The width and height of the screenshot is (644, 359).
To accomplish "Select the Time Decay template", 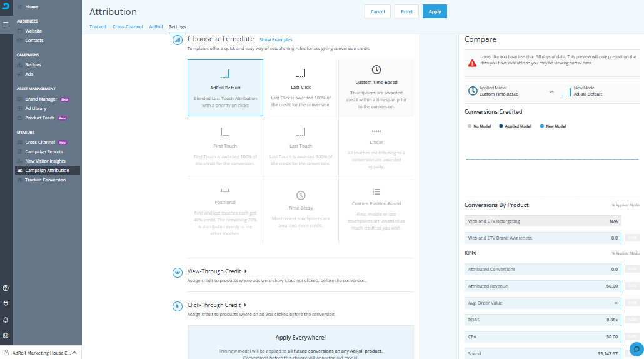I will pyautogui.click(x=301, y=210).
